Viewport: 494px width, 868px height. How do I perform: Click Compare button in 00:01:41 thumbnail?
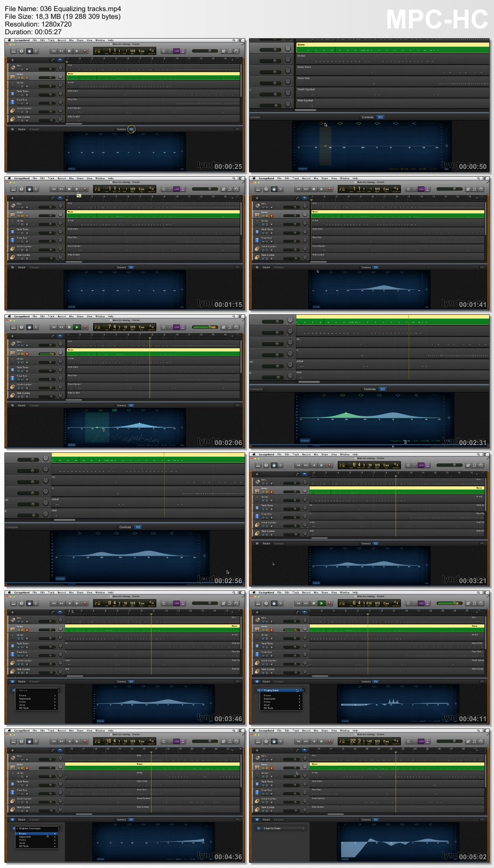click(x=279, y=267)
